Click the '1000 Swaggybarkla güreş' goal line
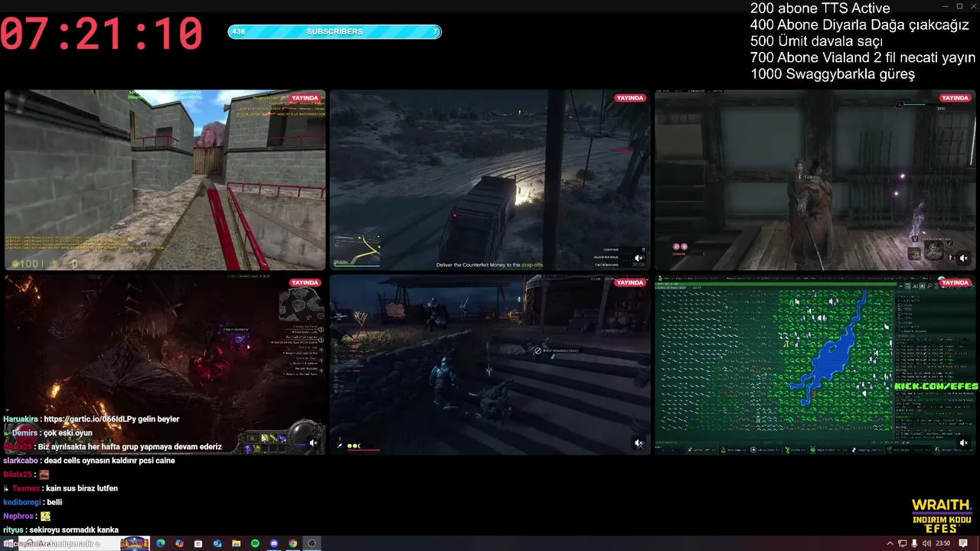Viewport: 980px width, 551px height. pyautogui.click(x=832, y=74)
